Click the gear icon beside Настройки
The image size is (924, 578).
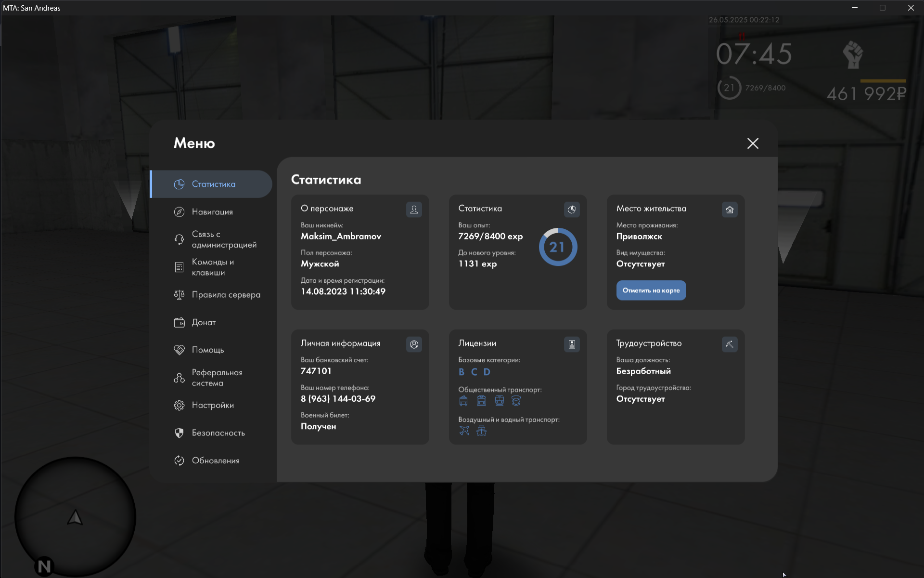(179, 405)
